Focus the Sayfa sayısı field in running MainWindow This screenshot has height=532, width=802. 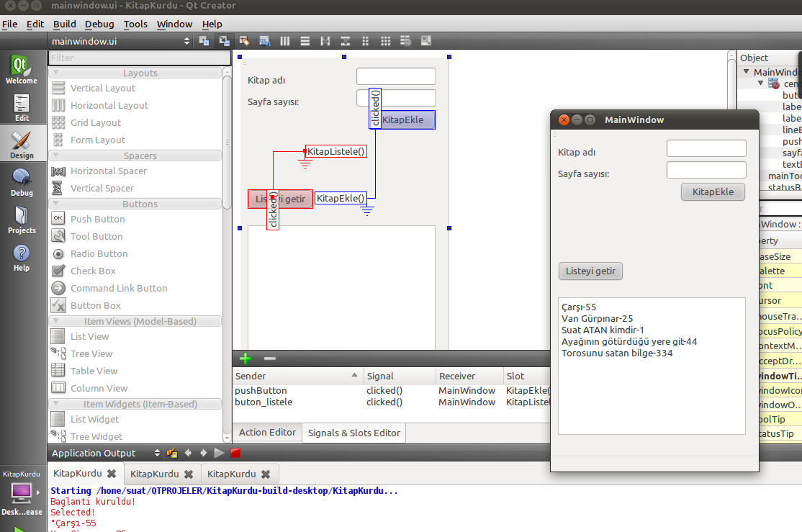click(x=706, y=170)
